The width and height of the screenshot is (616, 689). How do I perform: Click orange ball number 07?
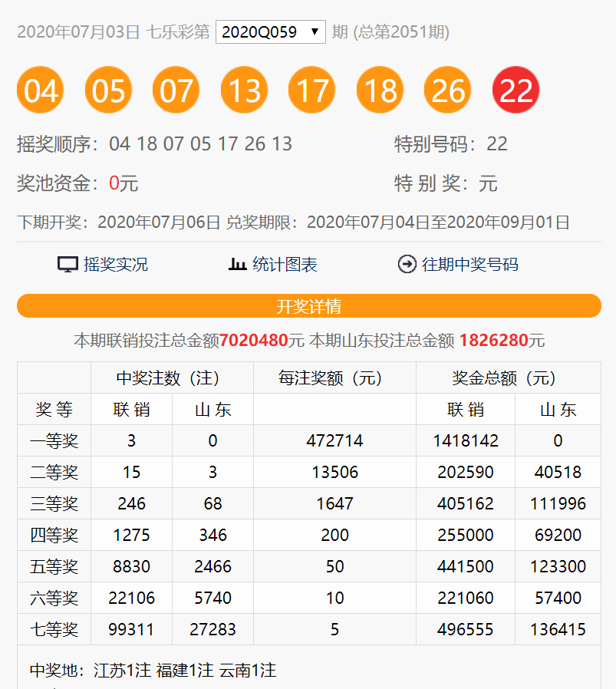(x=176, y=90)
